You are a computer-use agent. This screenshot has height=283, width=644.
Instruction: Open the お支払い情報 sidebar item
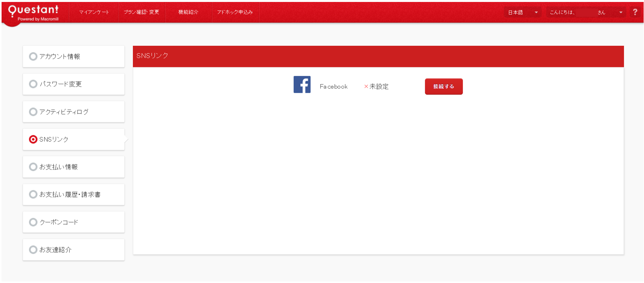(74, 167)
